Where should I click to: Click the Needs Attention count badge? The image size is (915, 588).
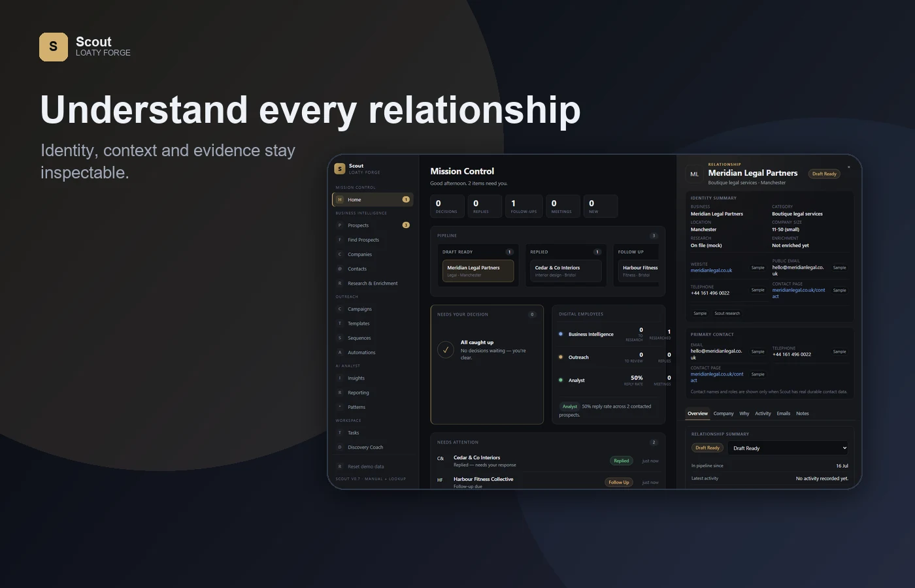(653, 442)
